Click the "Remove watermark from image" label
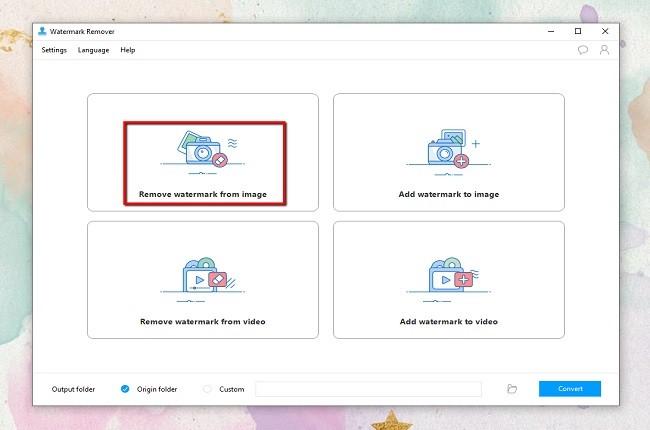Image resolution: width=650 pixels, height=430 pixels. point(203,193)
